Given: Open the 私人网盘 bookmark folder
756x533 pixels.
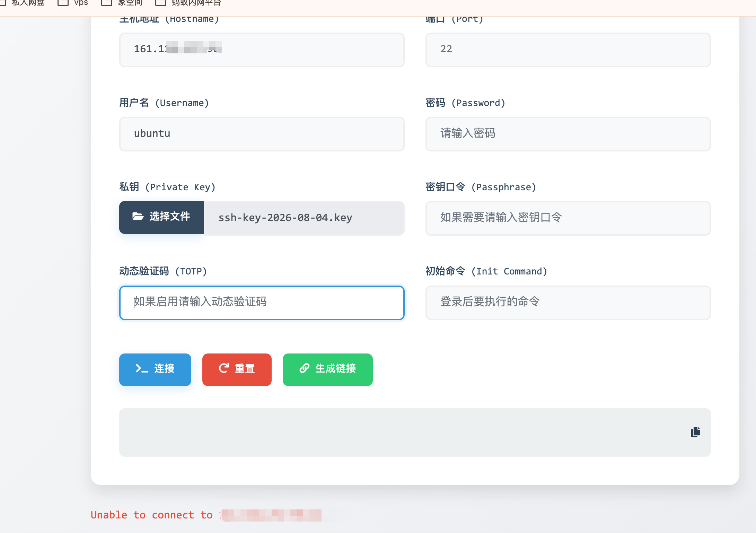Looking at the screenshot, I should 23,3.
